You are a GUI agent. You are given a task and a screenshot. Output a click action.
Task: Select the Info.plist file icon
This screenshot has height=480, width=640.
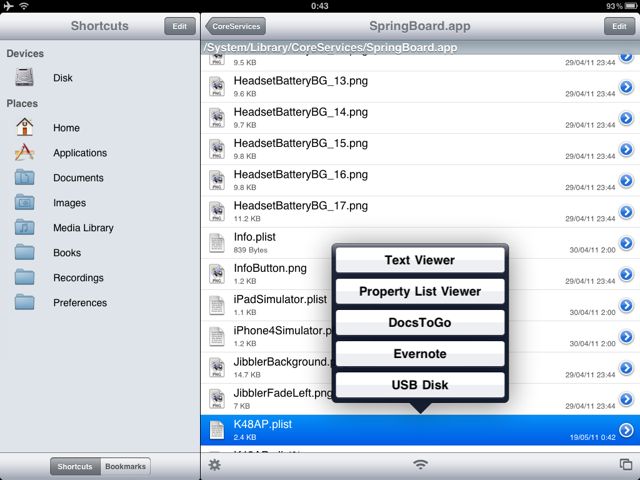(217, 243)
